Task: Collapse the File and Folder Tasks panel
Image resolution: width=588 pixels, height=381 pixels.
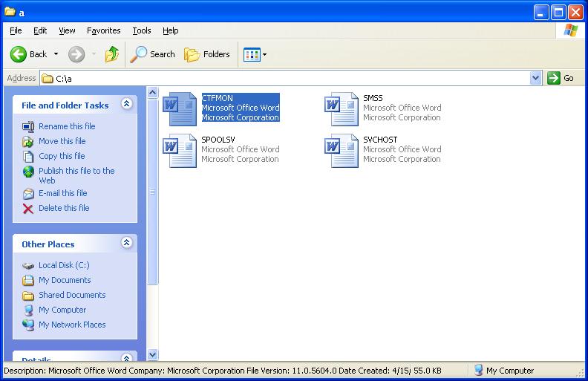Action: 127,104
